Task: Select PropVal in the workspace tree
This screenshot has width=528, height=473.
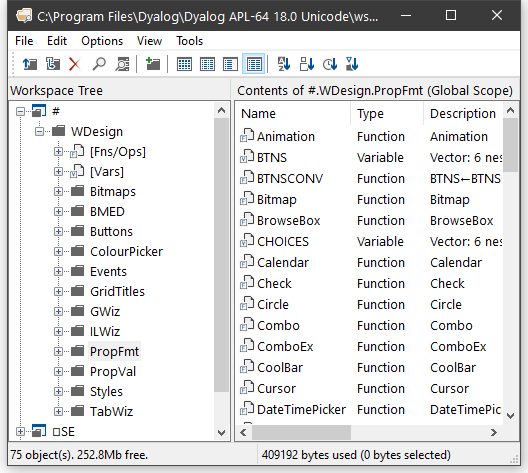Action: click(x=113, y=372)
